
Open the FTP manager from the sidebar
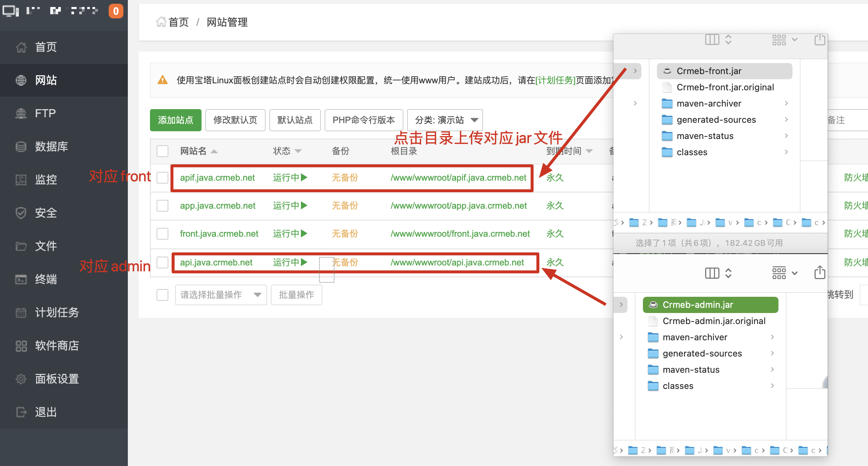[45, 113]
